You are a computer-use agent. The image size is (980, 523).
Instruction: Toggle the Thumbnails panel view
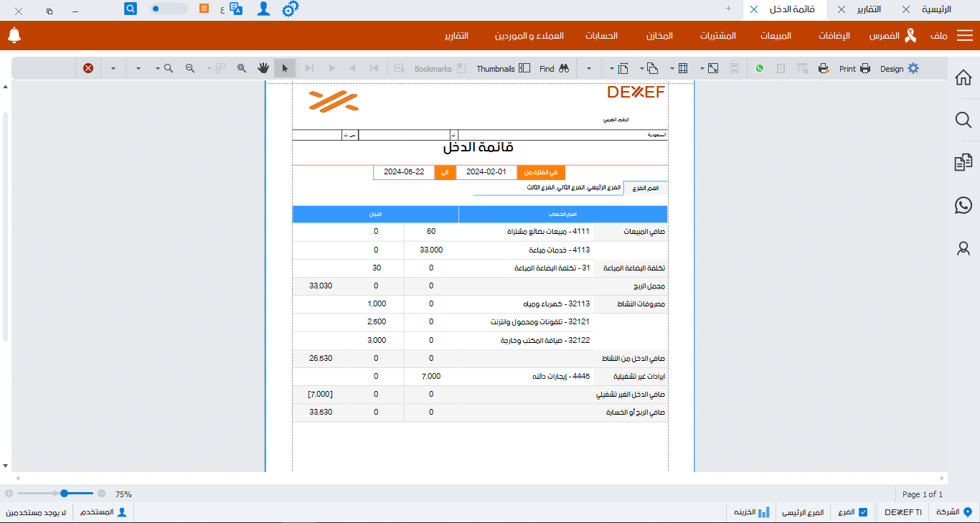[x=502, y=68]
